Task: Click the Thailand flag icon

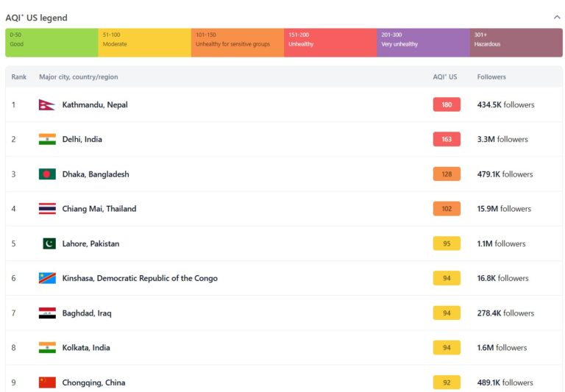Action: [x=47, y=209]
